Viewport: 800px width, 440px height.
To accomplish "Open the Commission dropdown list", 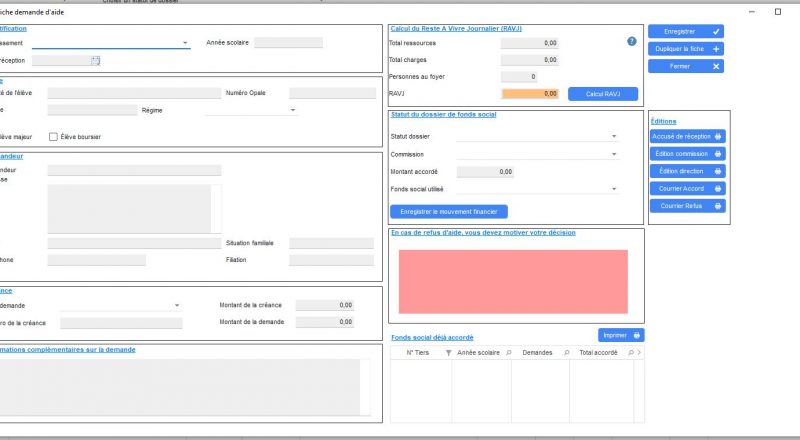I will point(613,155).
